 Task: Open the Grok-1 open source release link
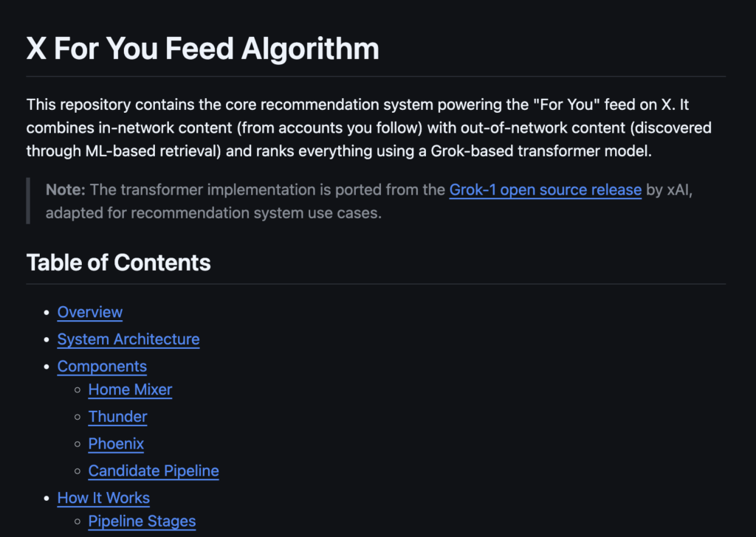(x=545, y=190)
